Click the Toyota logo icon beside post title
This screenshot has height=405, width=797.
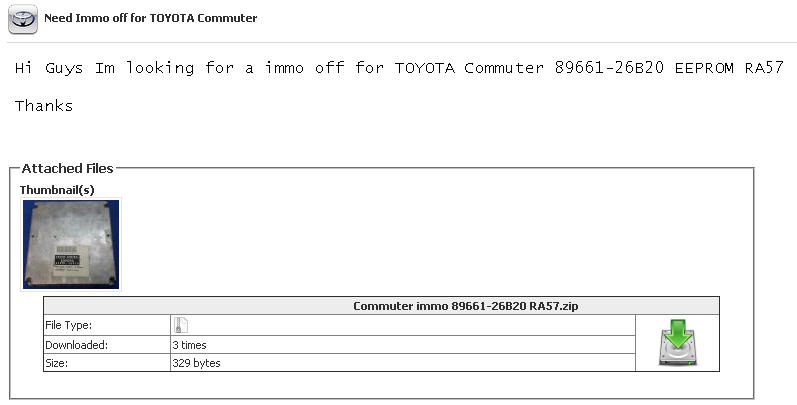[x=23, y=19]
